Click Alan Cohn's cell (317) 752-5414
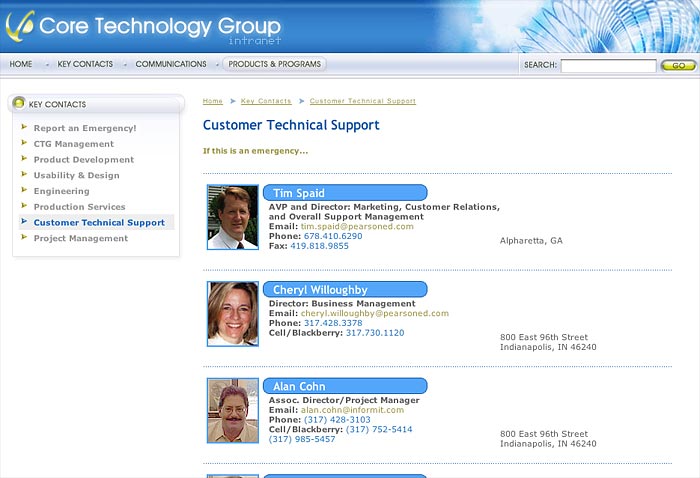 [379, 429]
